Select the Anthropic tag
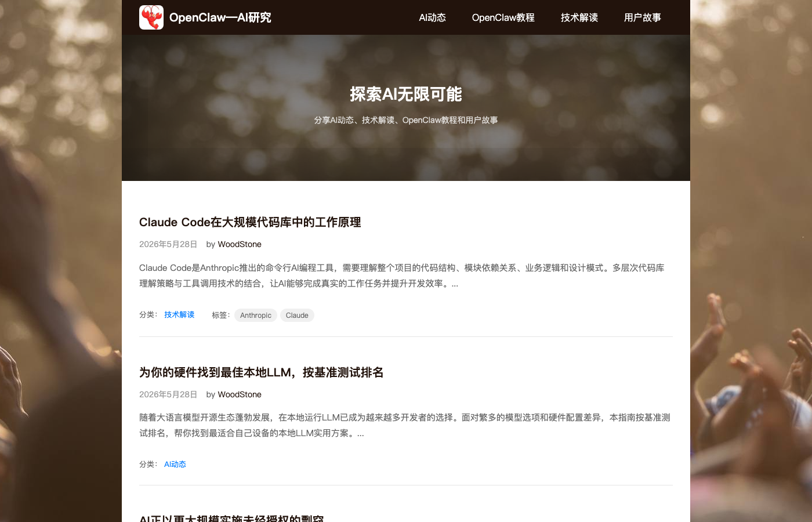812x522 pixels. click(256, 315)
